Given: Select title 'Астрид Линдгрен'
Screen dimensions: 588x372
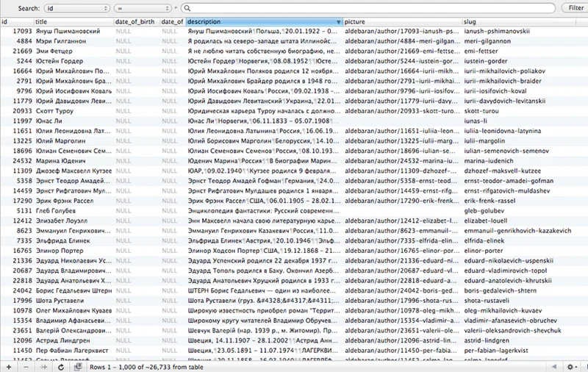Looking at the screenshot, I should 63,340.
